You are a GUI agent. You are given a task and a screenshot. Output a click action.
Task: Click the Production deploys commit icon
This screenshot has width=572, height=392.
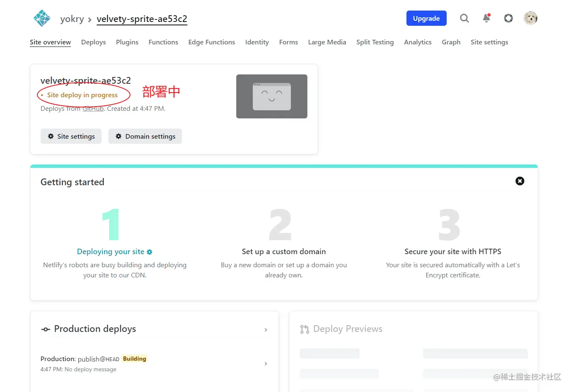click(x=45, y=329)
